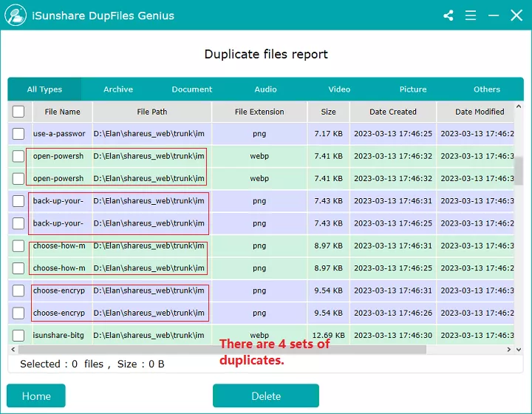Click the vertical scrollbar down arrow
Screen dimensions: 532x414
[x=519, y=350]
